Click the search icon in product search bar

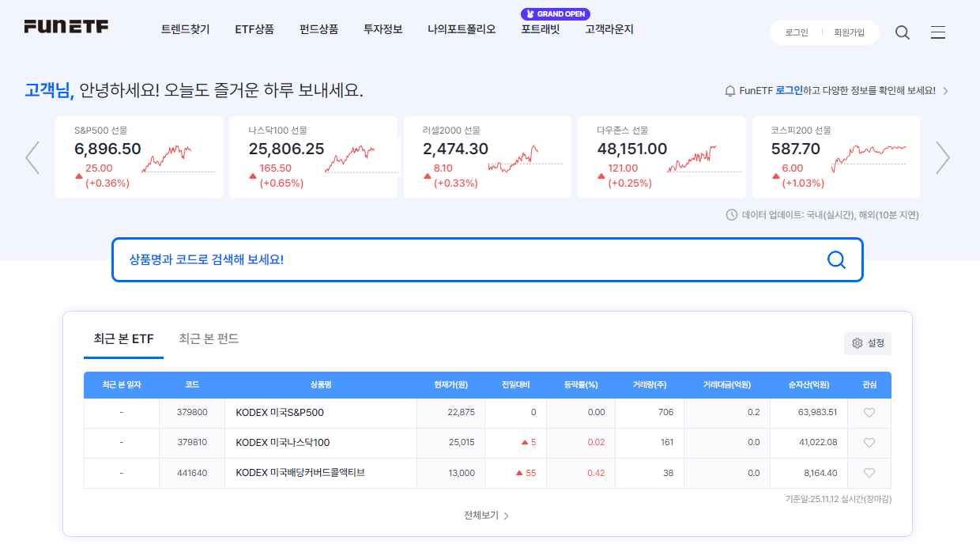pos(836,259)
